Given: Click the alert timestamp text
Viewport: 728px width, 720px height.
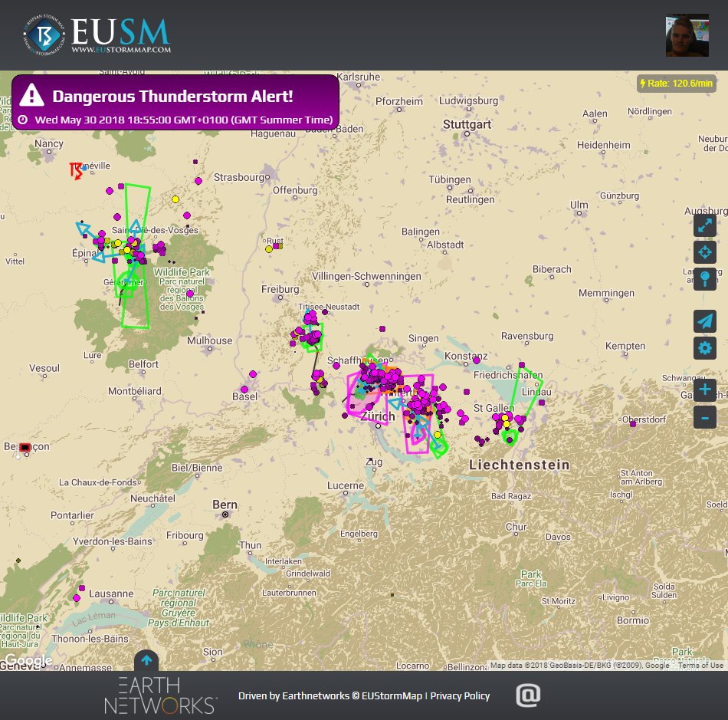Looking at the screenshot, I should point(184,120).
